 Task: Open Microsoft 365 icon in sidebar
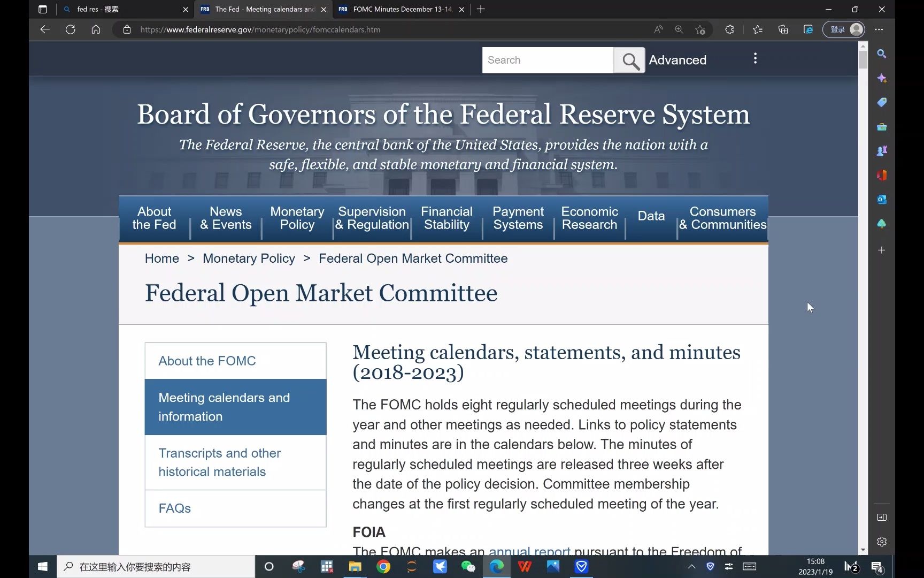(x=882, y=175)
